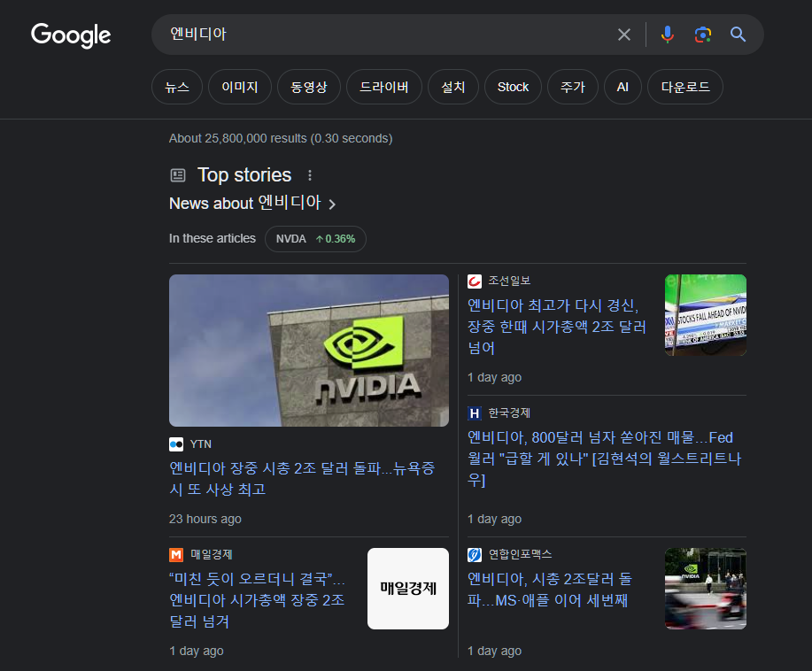Image resolution: width=812 pixels, height=671 pixels.
Task: Select the 뉴스 filter chip
Action: 177,87
